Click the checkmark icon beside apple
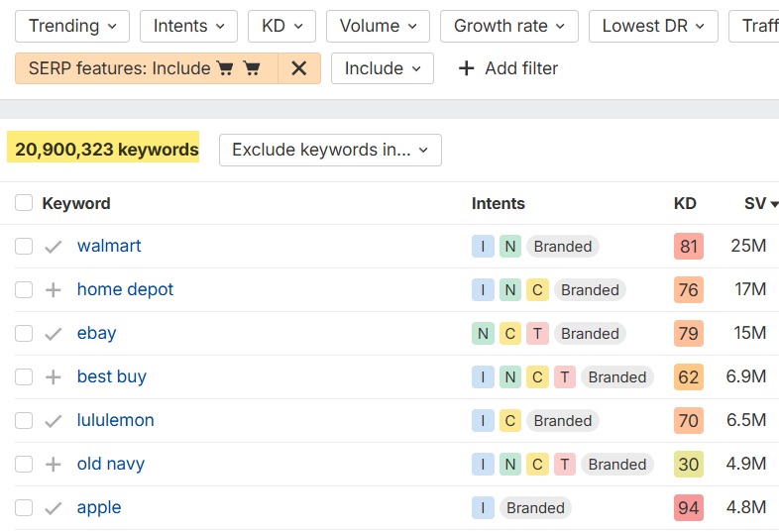779x532 pixels. pos(54,508)
